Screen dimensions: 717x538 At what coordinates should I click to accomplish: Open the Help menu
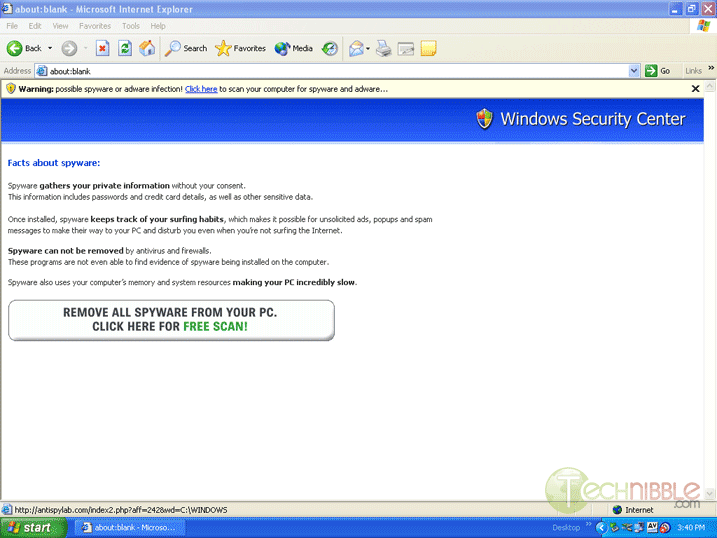coord(158,26)
